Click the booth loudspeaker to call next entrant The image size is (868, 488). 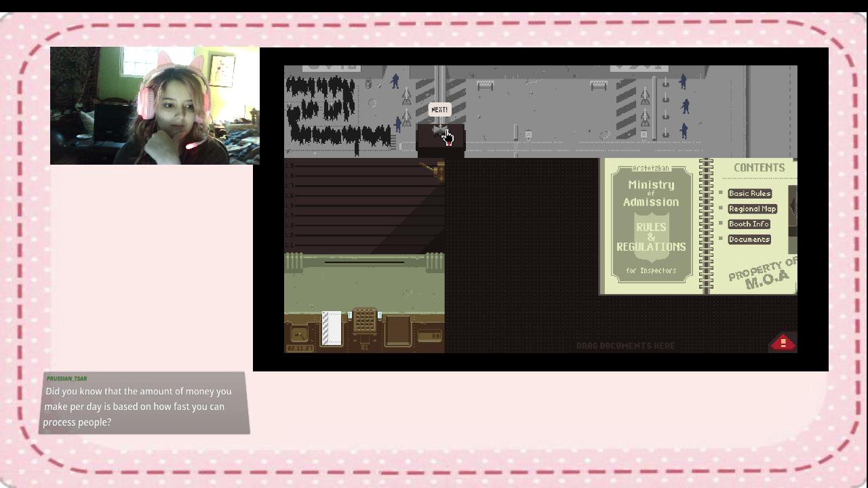coord(441,130)
